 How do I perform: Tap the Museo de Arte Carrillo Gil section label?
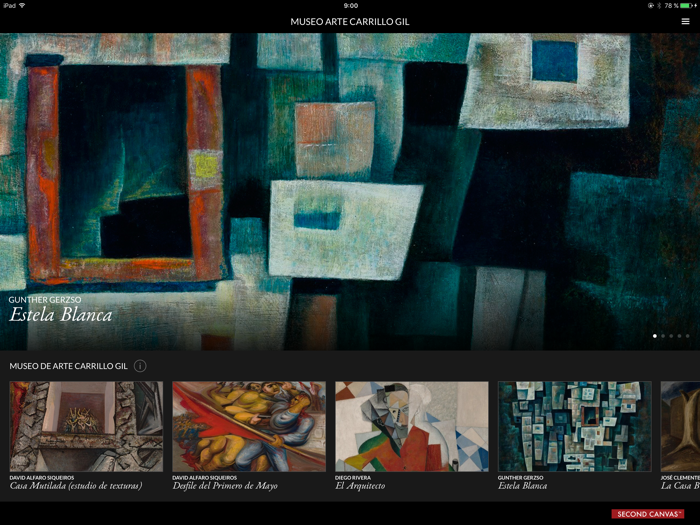point(68,366)
